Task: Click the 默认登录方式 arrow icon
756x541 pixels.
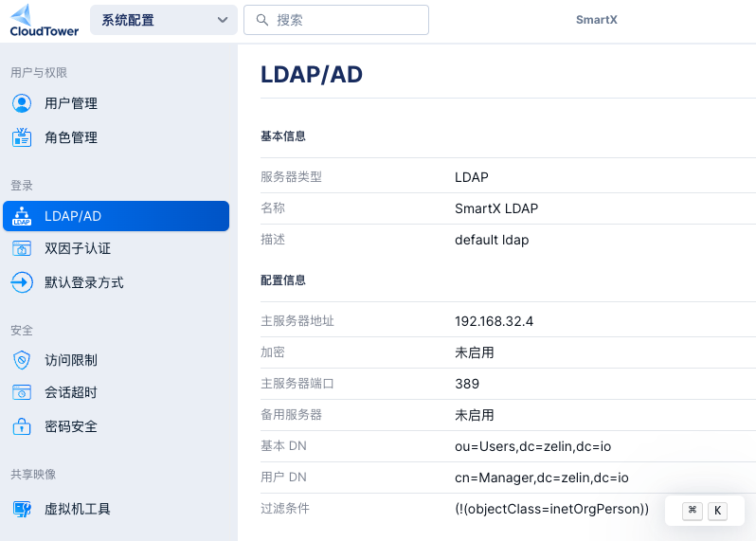Action: tap(22, 282)
